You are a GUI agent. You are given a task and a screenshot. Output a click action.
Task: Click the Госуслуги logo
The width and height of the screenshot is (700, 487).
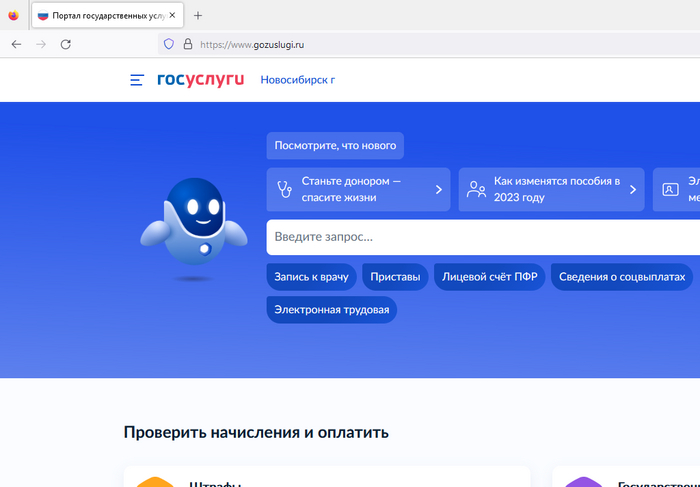click(200, 80)
